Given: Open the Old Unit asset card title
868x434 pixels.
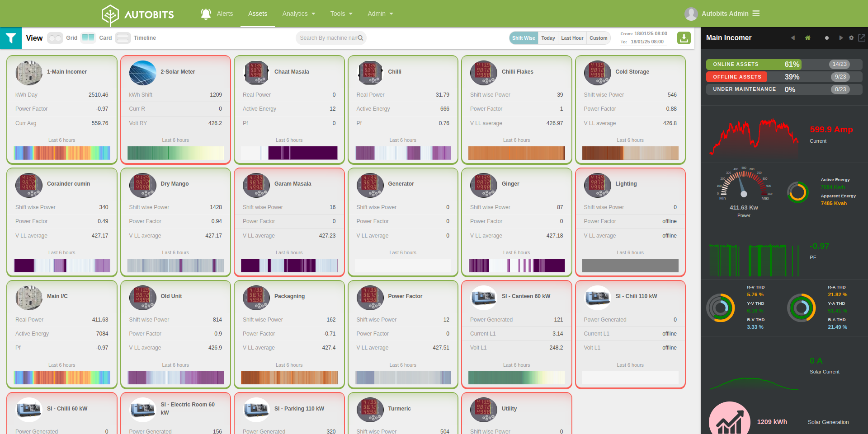Looking at the screenshot, I should pos(171,296).
